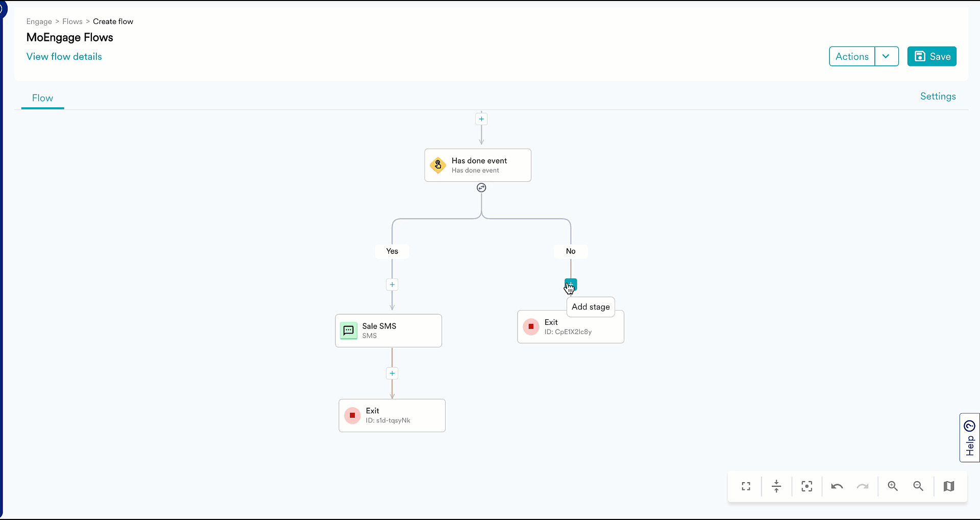
Task: Toggle the minimap icon
Action: [949, 486]
